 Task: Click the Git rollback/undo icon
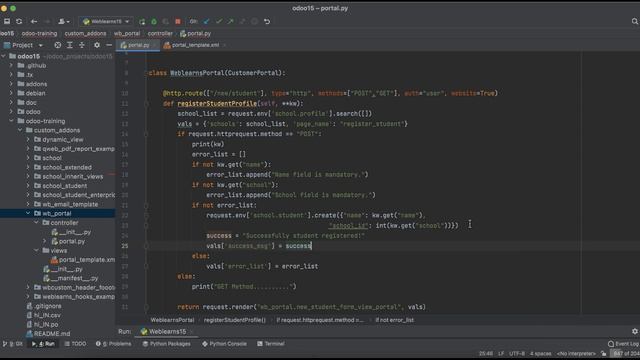pos(267,21)
